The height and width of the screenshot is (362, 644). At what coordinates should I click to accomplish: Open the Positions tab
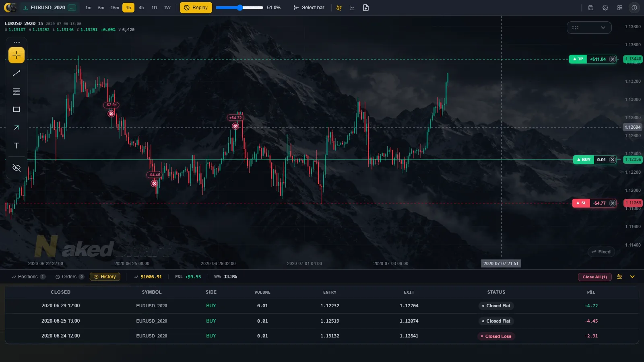28,277
